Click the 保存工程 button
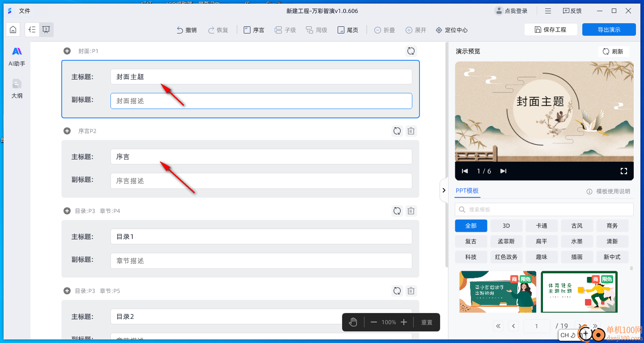This screenshot has height=343, width=644. [x=550, y=29]
